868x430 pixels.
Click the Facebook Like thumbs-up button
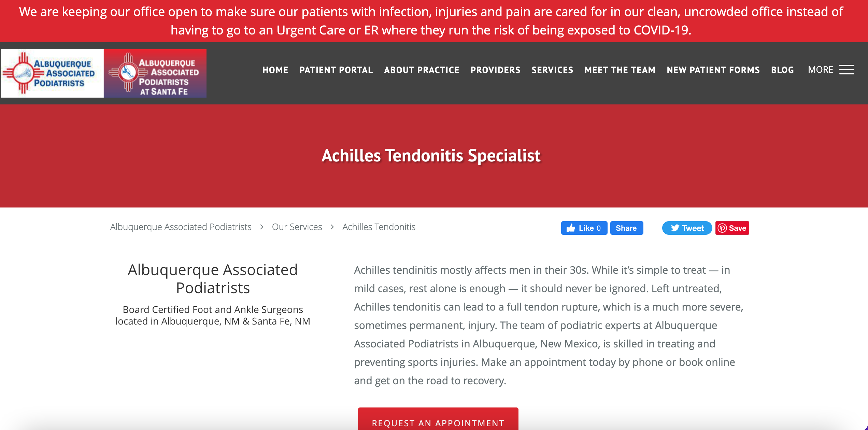pos(584,228)
